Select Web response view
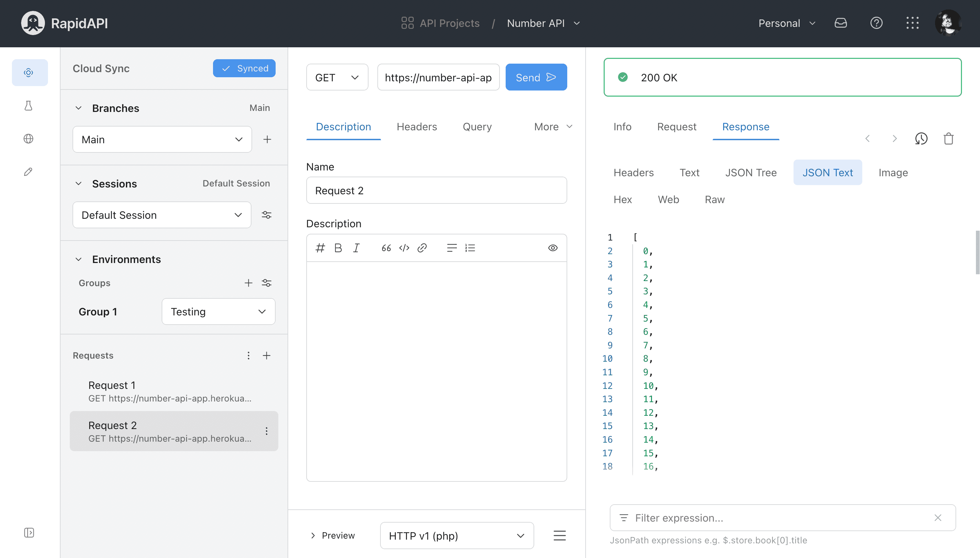Viewport: 980px width, 558px height. [x=668, y=200]
